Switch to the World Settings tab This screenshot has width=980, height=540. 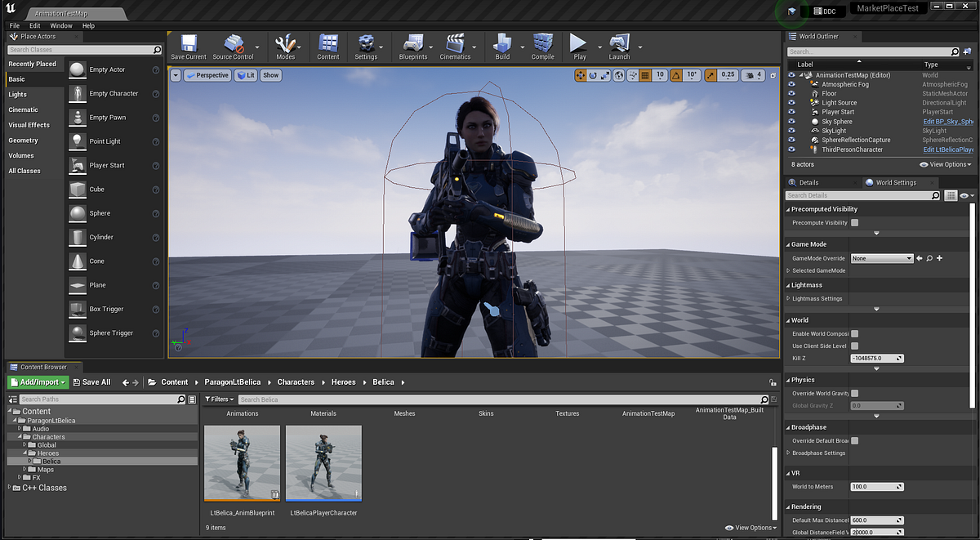click(x=894, y=182)
